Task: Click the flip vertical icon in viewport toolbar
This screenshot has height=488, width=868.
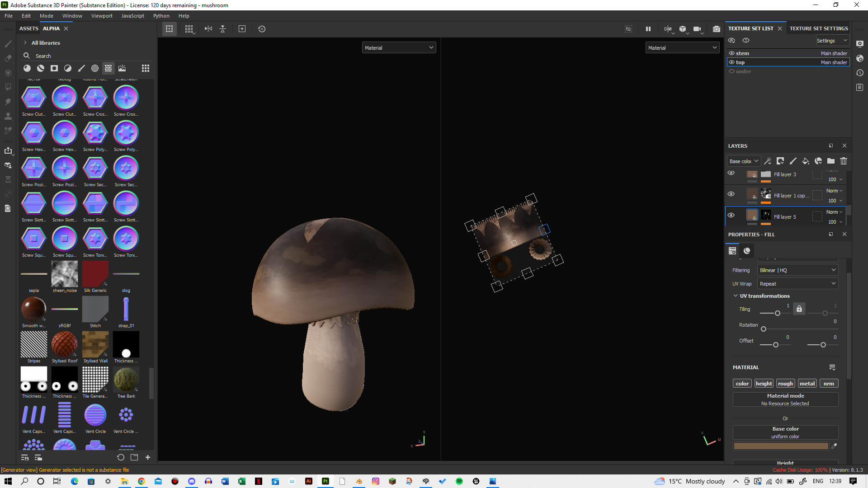Action: (223, 29)
